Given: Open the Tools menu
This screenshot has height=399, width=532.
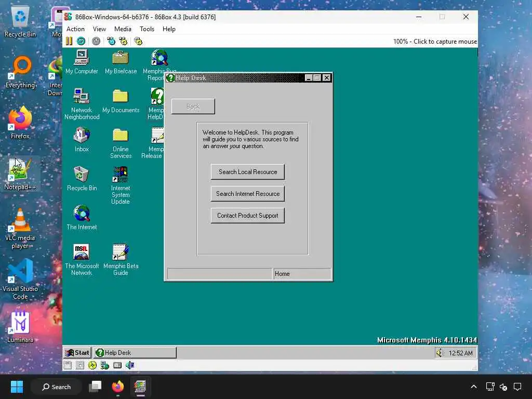Looking at the screenshot, I should pyautogui.click(x=147, y=29).
